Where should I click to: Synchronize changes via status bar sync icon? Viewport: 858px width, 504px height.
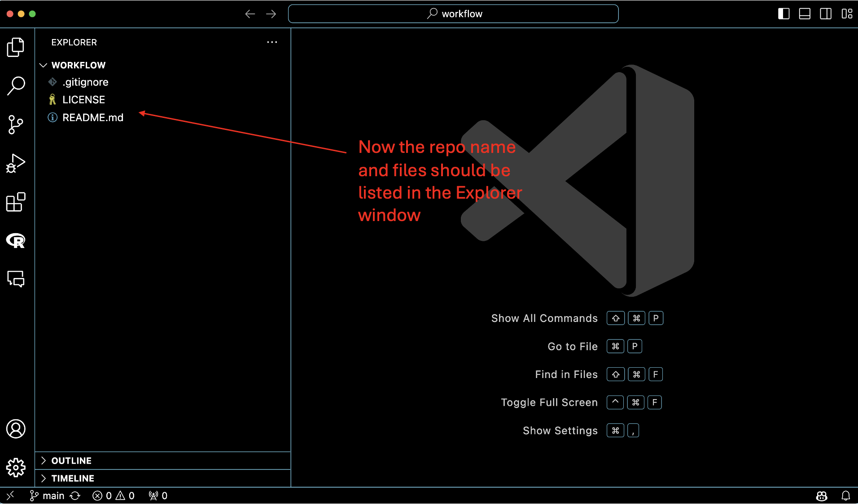pyautogui.click(x=75, y=495)
